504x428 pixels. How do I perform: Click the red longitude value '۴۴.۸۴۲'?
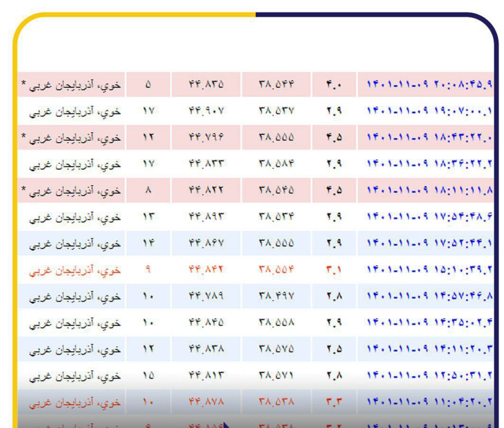(206, 270)
